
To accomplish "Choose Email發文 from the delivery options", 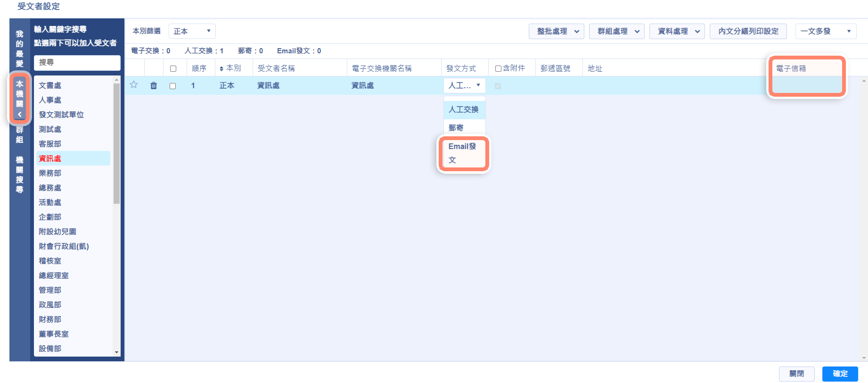I will (x=464, y=153).
